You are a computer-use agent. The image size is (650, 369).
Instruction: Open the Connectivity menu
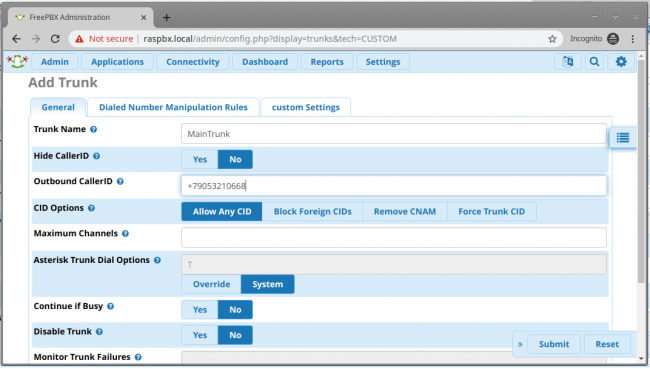[x=193, y=62]
